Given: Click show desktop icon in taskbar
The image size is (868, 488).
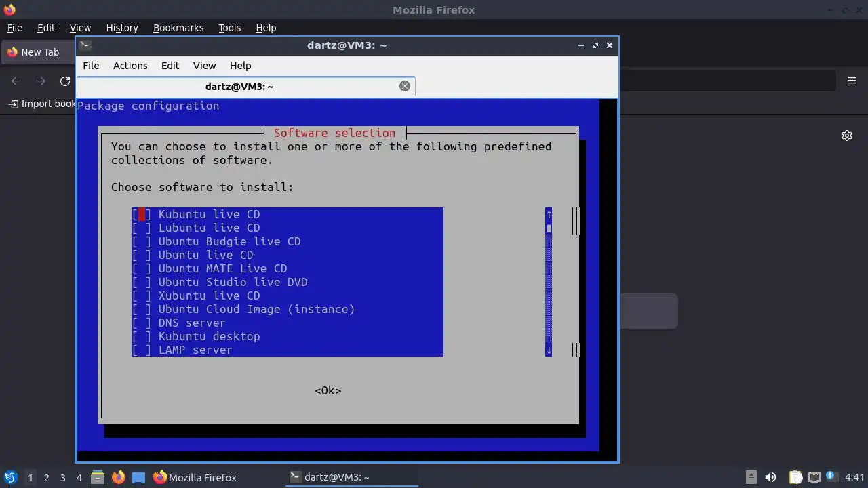Looking at the screenshot, I should [x=138, y=477].
